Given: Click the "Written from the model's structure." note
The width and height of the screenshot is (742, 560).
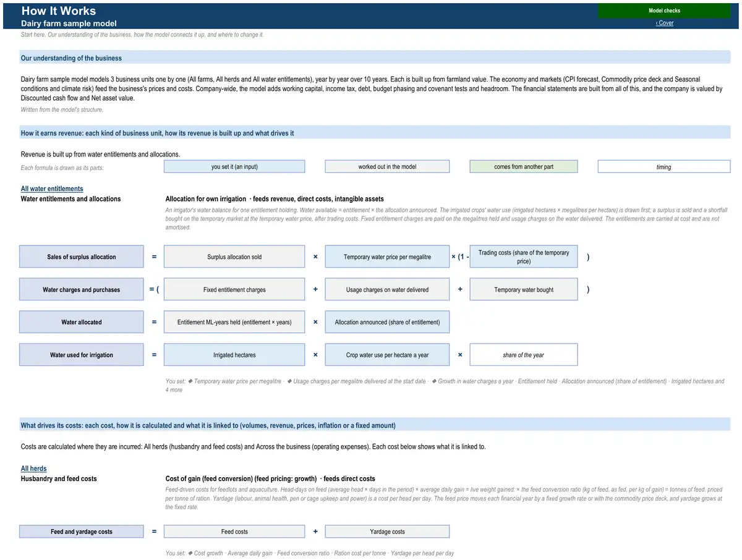Looking at the screenshot, I should point(62,110).
